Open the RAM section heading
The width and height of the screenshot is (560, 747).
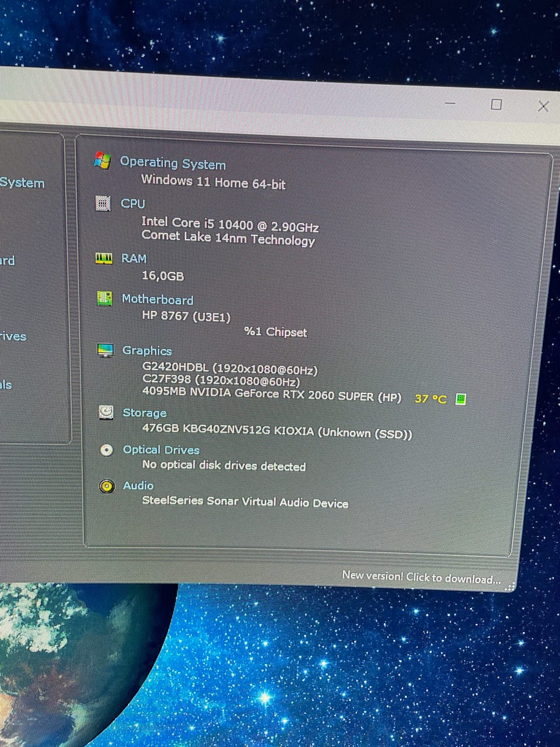[134, 258]
